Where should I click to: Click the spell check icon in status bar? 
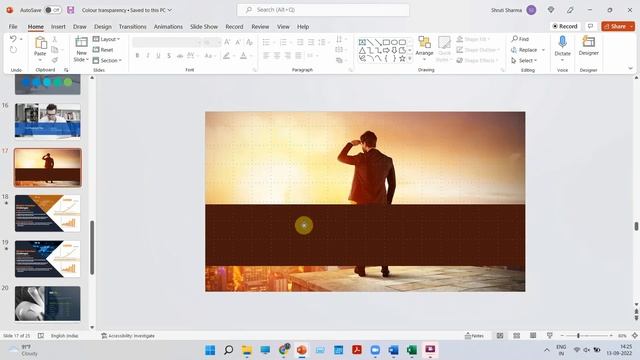(x=41, y=336)
